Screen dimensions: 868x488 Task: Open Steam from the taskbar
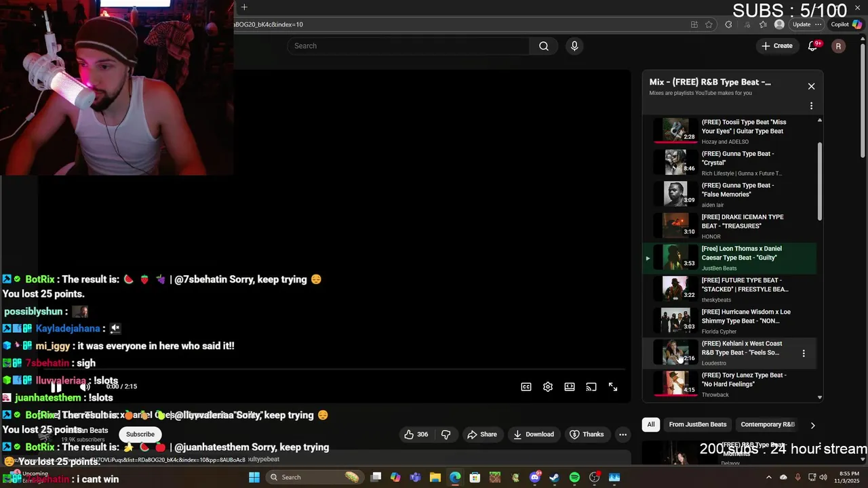click(555, 477)
